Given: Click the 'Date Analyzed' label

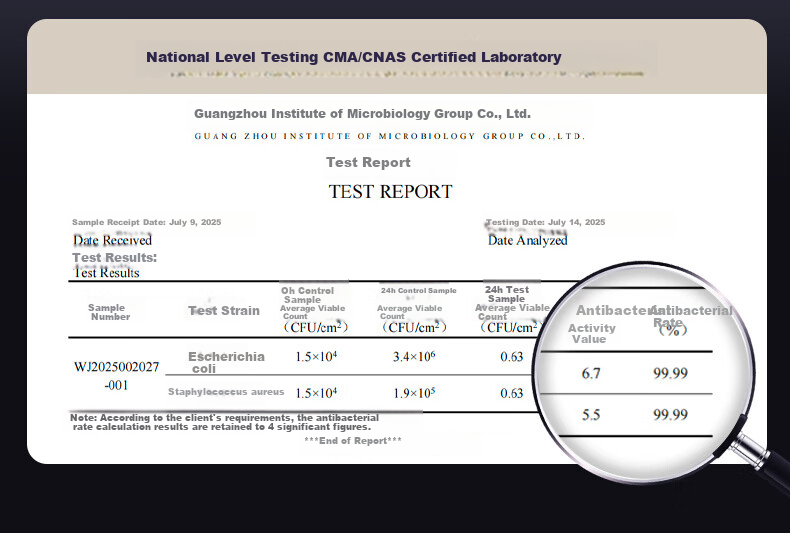Looking at the screenshot, I should (528, 240).
